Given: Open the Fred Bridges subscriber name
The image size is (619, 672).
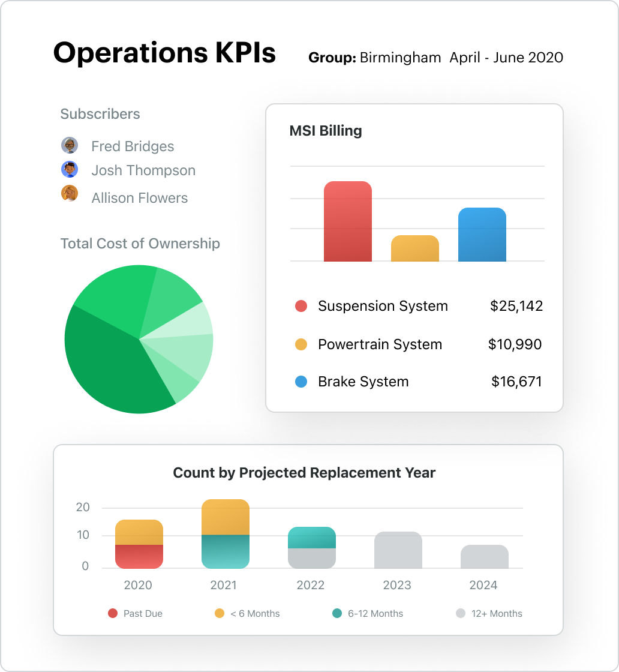Looking at the screenshot, I should tap(133, 146).
